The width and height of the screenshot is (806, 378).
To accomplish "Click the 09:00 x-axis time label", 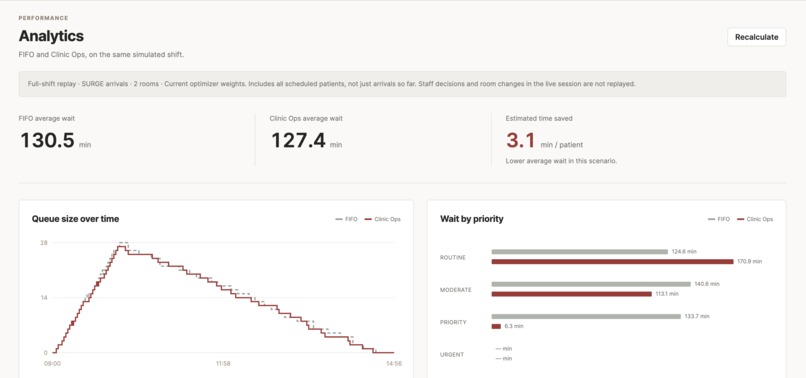I will [x=52, y=363].
